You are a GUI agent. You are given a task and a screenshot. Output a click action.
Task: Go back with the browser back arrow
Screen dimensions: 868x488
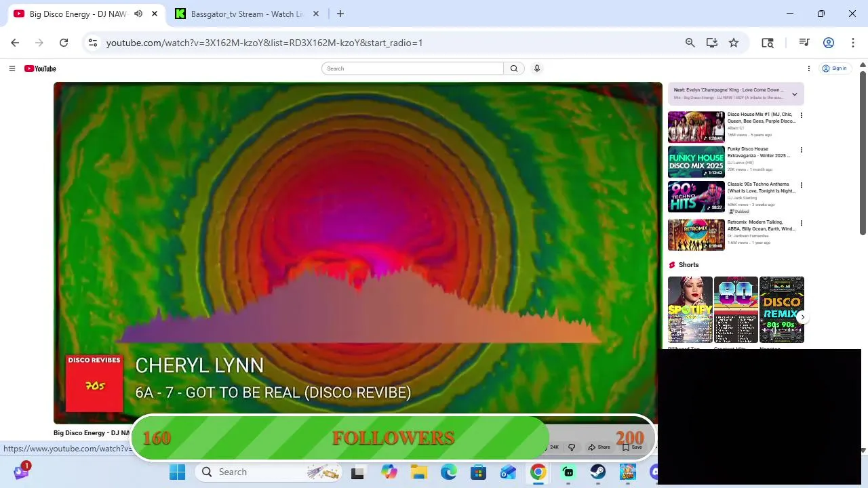click(15, 43)
